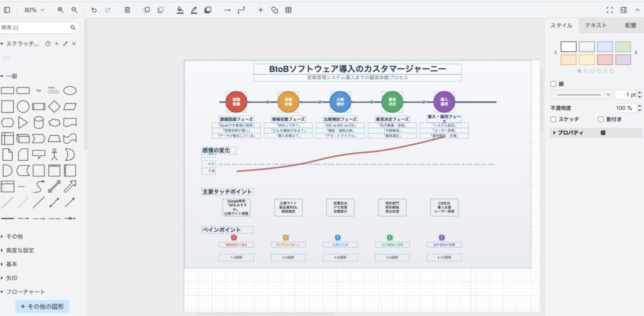The width and height of the screenshot is (644, 316).
Task: Click the trash delete icon
Action: pyautogui.click(x=127, y=10)
